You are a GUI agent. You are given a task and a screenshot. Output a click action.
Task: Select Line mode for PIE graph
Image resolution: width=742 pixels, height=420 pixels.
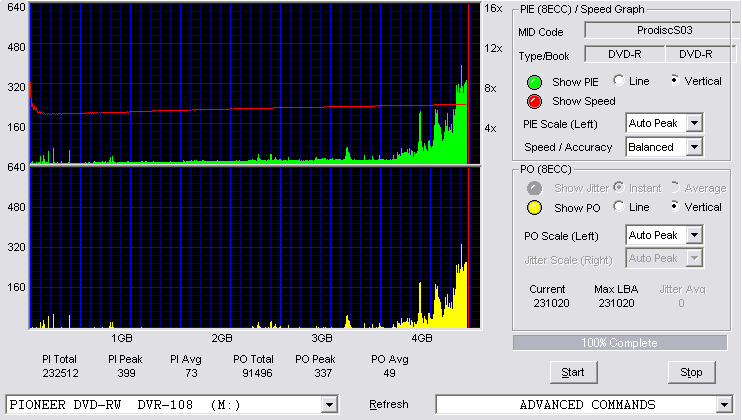coord(618,80)
